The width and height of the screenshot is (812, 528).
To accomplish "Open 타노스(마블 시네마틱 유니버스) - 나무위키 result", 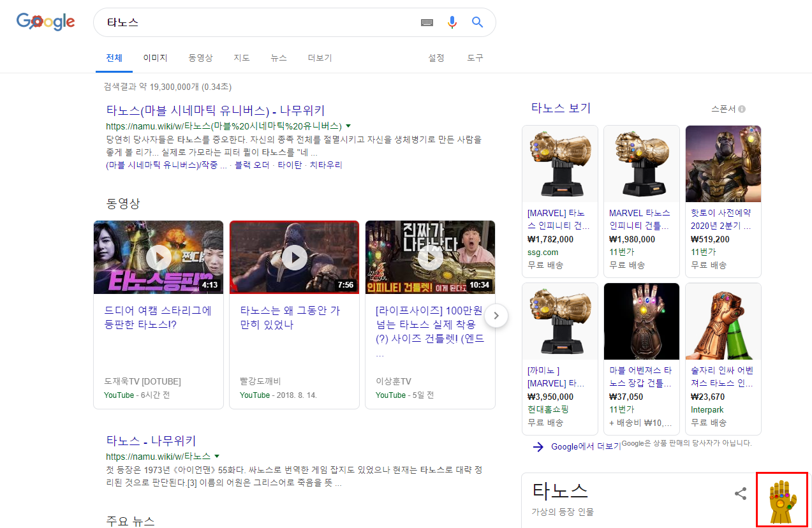I will 216,110.
